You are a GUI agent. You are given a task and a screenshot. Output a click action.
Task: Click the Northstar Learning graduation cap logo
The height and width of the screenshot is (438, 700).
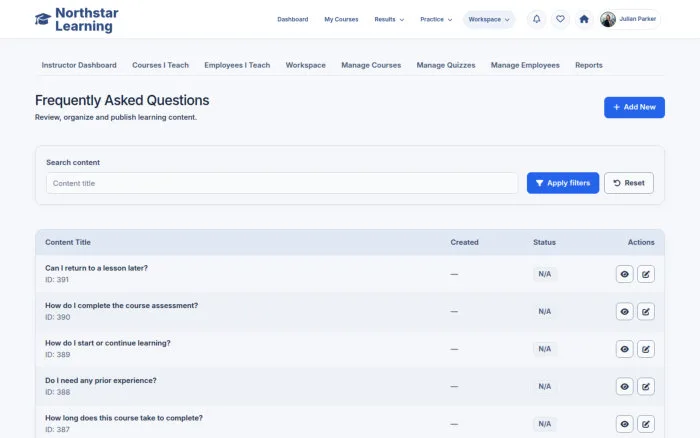coord(43,19)
